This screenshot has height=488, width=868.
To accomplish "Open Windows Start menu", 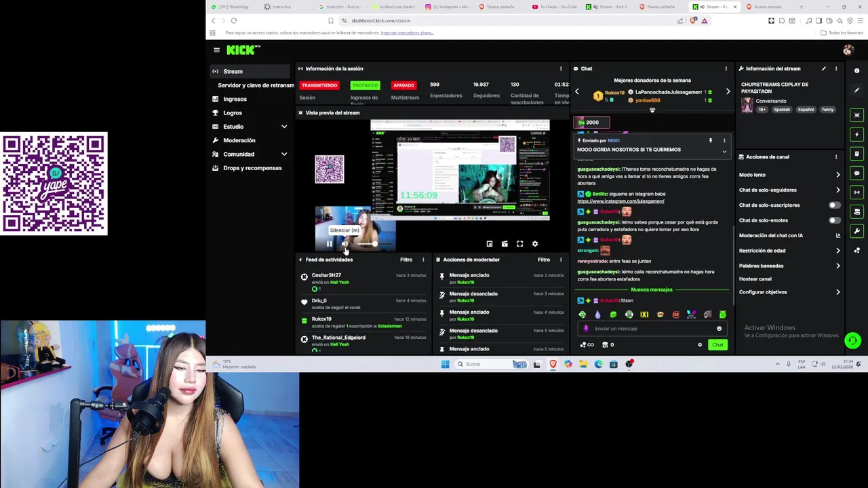I will pyautogui.click(x=445, y=364).
